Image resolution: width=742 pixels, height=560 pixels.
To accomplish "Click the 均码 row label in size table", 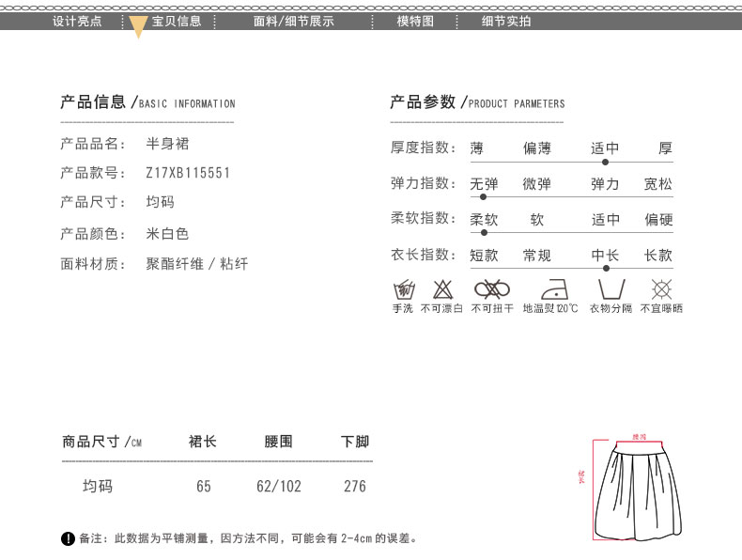I will 98,486.
